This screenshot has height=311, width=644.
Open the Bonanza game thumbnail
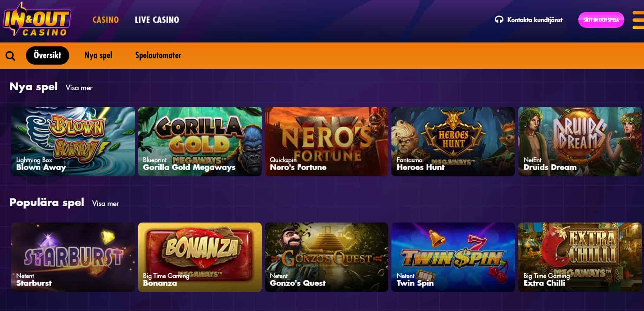(x=200, y=257)
